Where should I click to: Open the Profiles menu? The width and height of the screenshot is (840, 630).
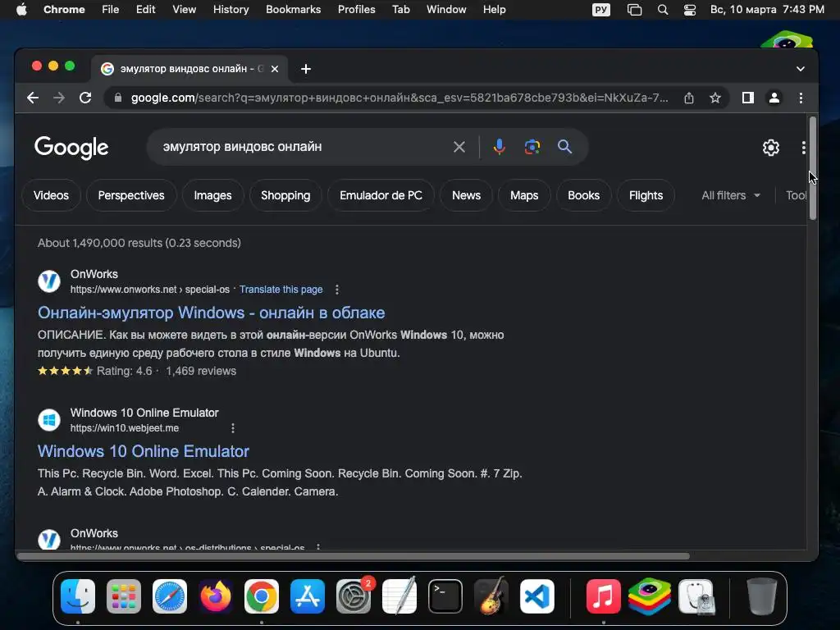tap(356, 10)
